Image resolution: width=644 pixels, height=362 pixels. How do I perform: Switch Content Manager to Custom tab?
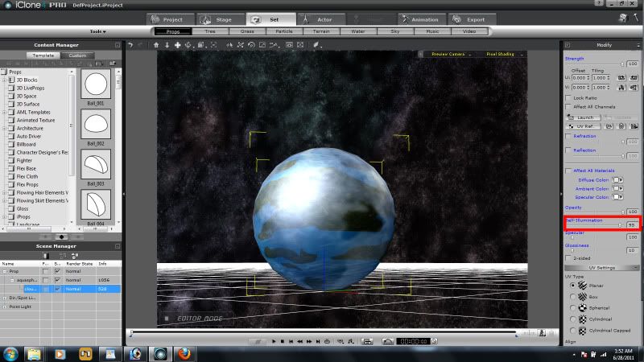tap(77, 55)
